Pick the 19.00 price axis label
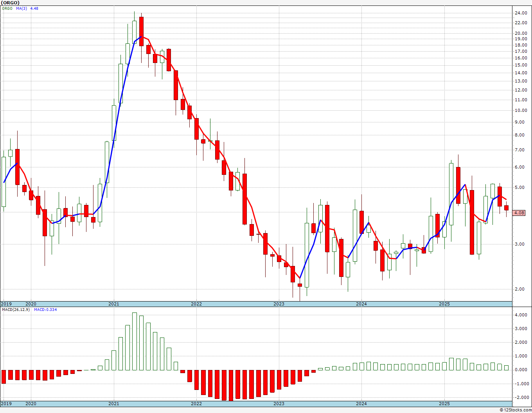 521,39
